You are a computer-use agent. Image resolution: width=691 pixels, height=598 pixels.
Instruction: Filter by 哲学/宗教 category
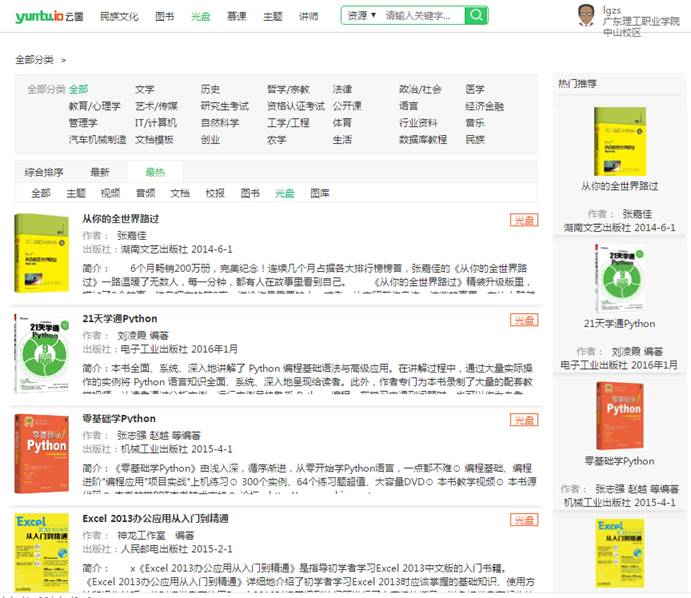tap(288, 89)
